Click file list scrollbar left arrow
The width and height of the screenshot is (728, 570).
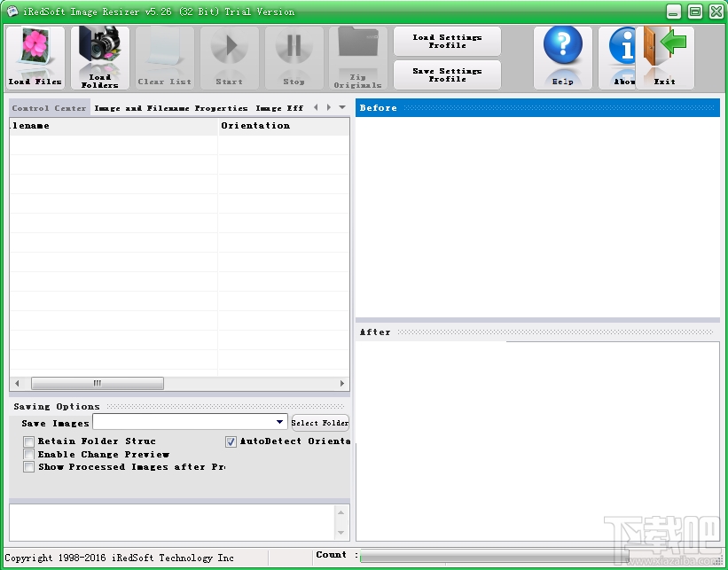pos(17,384)
